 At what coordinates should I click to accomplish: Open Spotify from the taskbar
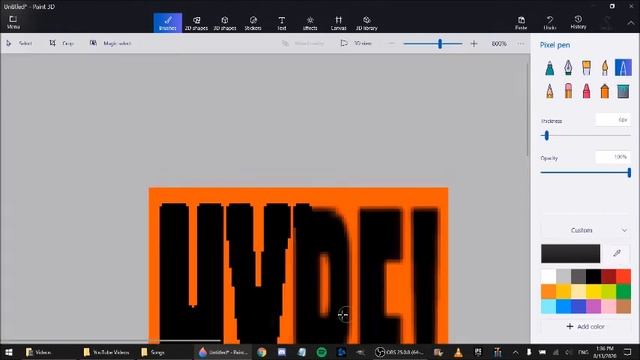321,352
